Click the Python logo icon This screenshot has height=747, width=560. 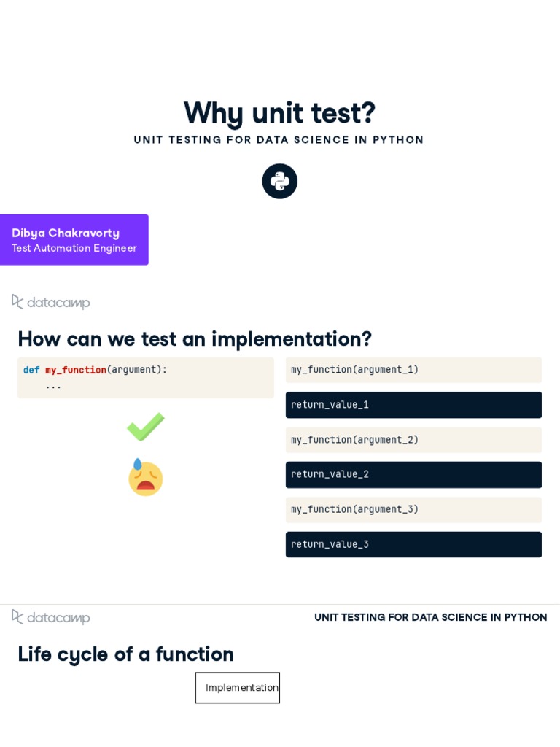pyautogui.click(x=280, y=181)
